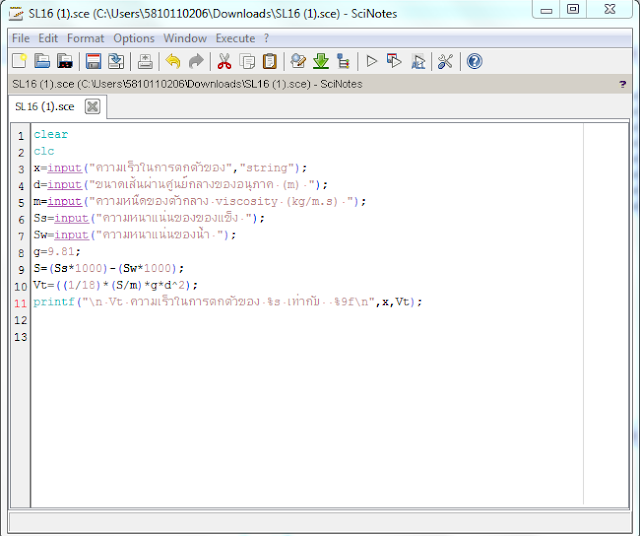Click the printf statement on line 11
Screen dimensions: 640x536
[228, 302]
